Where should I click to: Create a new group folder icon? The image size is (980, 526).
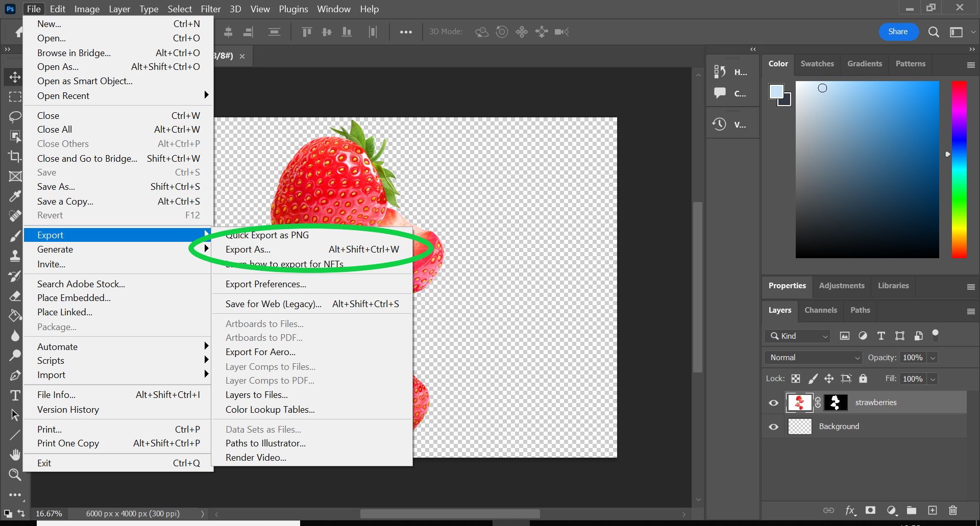(912, 510)
